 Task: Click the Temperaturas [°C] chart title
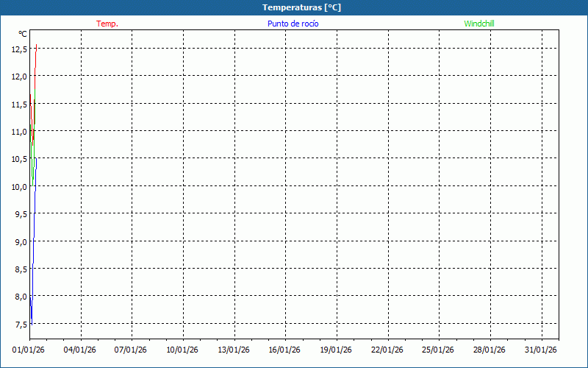(x=301, y=7)
